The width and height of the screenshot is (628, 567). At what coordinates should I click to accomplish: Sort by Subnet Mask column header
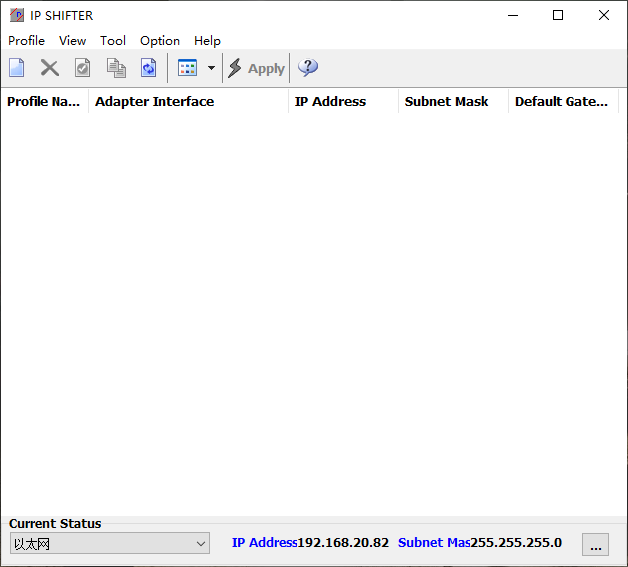[453, 101]
